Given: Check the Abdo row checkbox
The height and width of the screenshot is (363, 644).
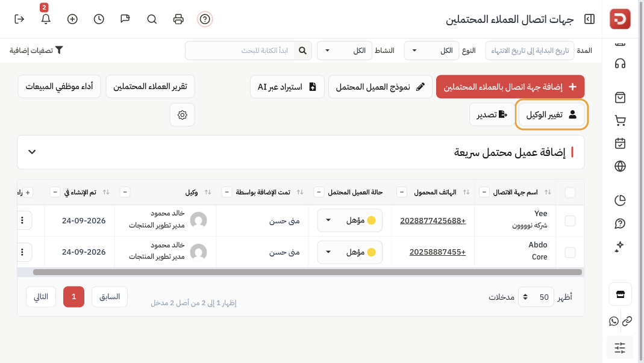Looking at the screenshot, I should pyautogui.click(x=570, y=252).
